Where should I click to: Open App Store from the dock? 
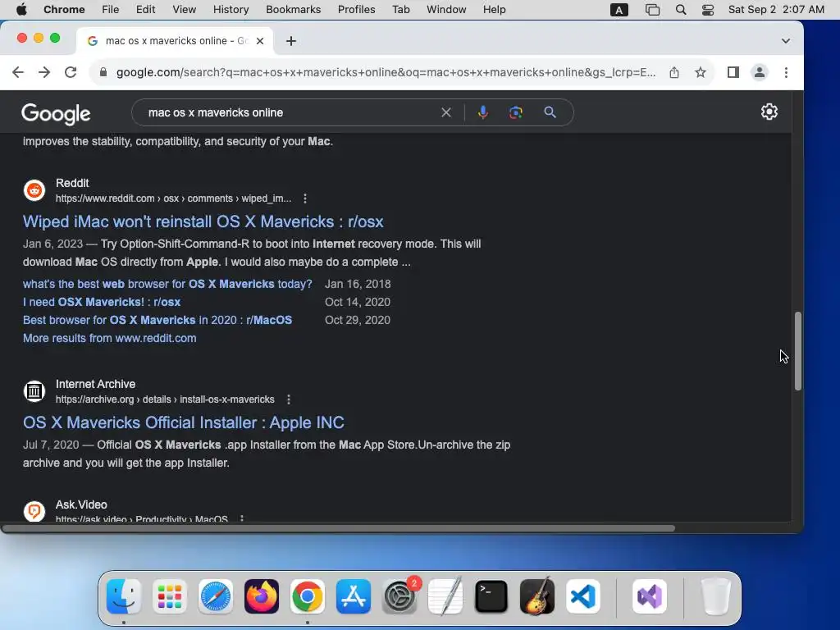click(353, 596)
